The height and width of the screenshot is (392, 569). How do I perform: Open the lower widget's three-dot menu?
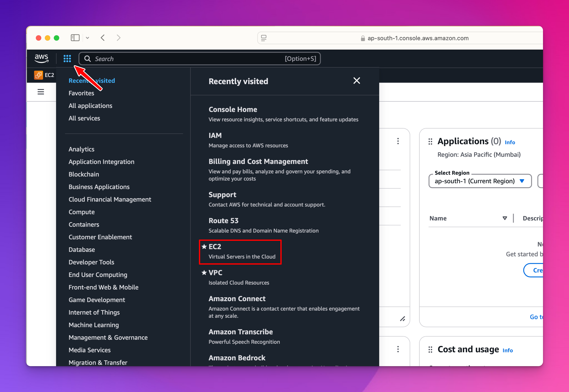coord(398,349)
